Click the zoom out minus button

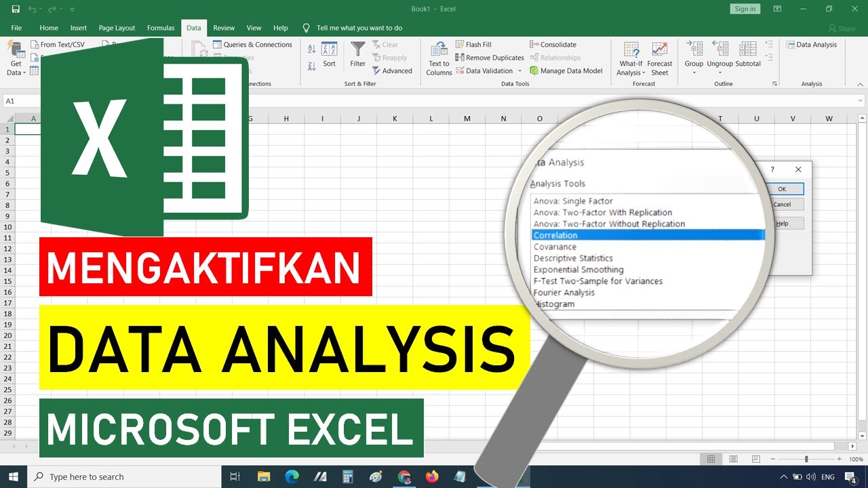pyautogui.click(x=772, y=459)
